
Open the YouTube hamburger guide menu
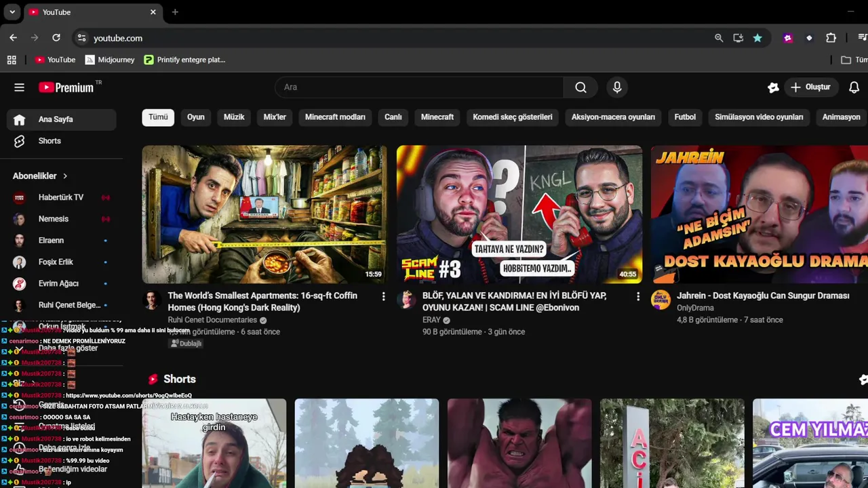click(19, 87)
